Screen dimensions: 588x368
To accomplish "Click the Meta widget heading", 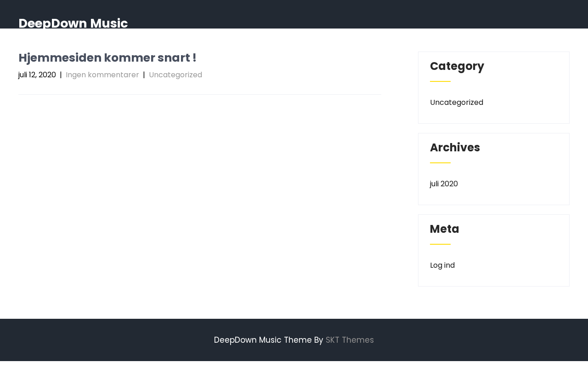I will 444,229.
